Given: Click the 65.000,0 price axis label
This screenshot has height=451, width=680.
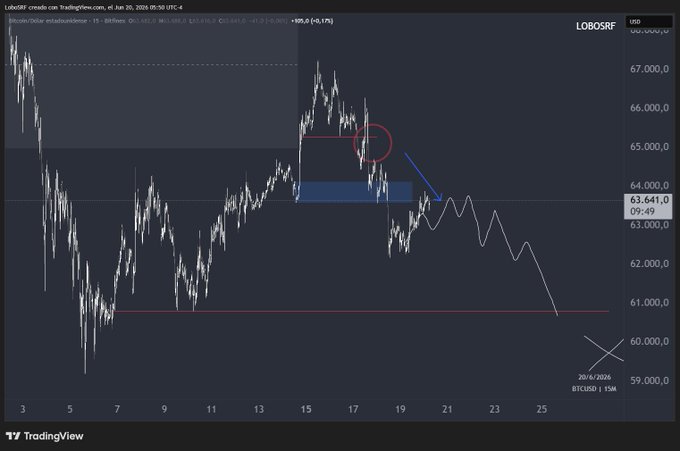Looking at the screenshot, I should tap(649, 147).
